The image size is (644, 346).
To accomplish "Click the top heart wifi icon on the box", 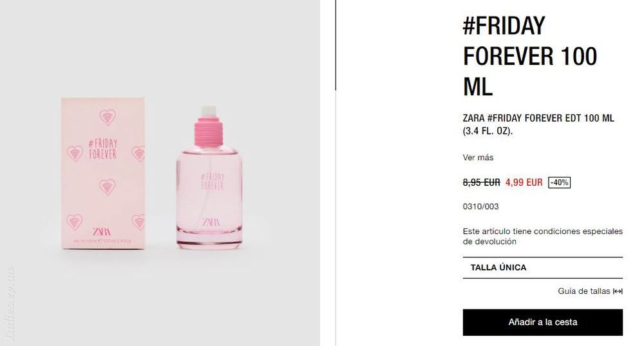I will (108, 117).
